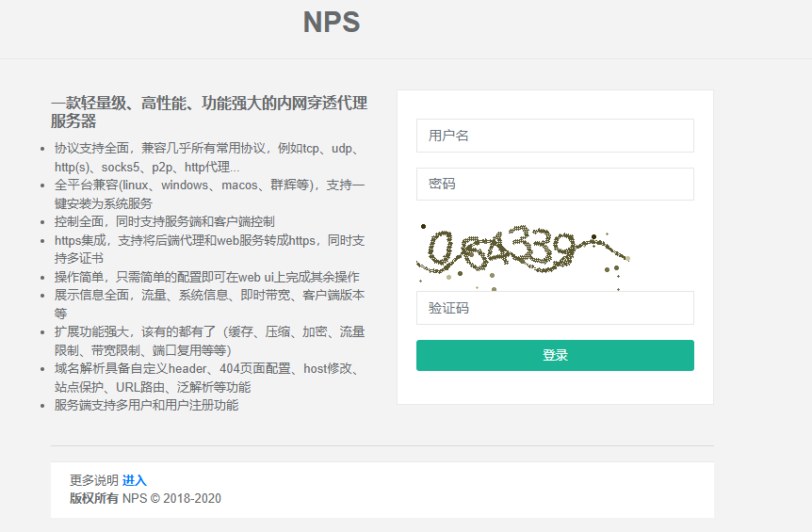
Task: Click the 展示信息全面 feature bullet
Action: point(208,304)
